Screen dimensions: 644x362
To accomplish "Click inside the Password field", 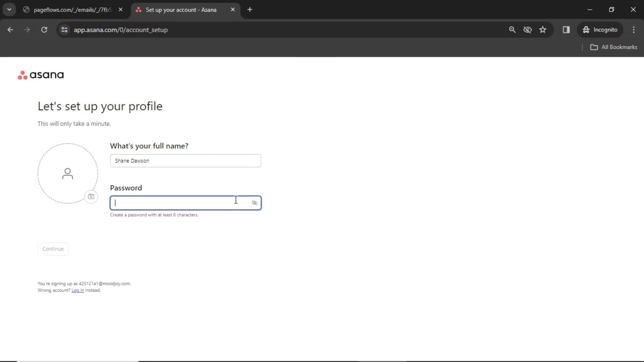I will tap(185, 203).
